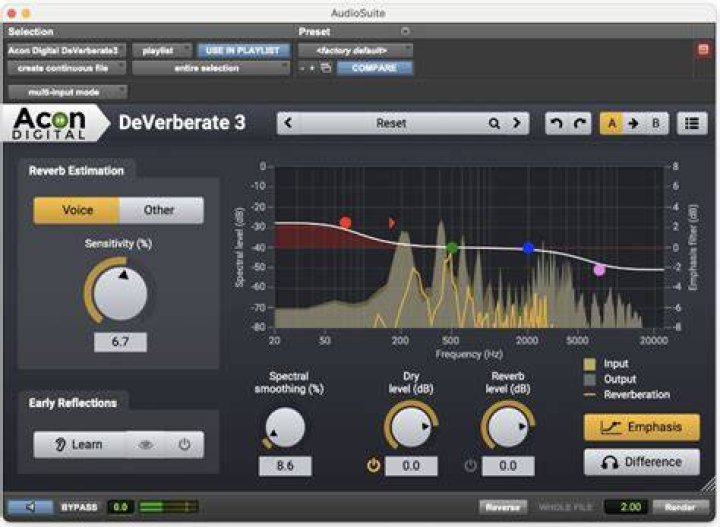The height and width of the screenshot is (527, 720).
Task: Click the Reverb level value field
Action: click(507, 466)
